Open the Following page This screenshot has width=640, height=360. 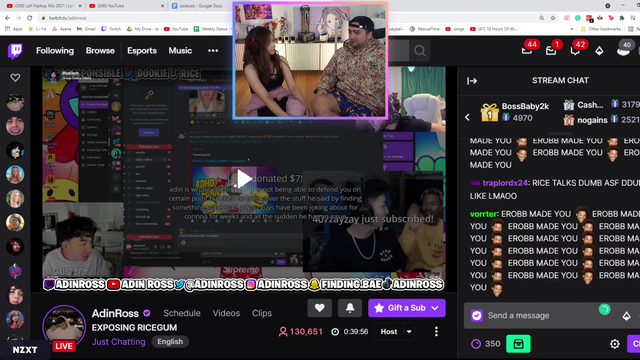click(55, 51)
